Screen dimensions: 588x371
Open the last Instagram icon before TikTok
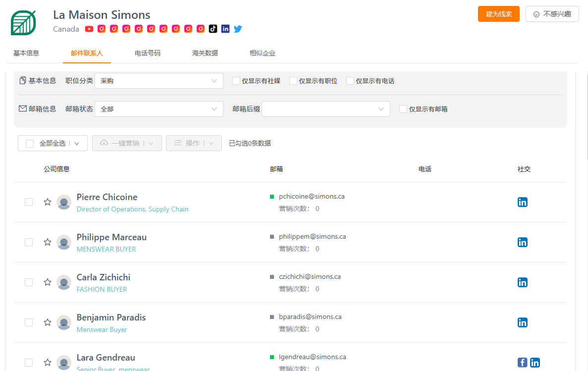(x=201, y=29)
